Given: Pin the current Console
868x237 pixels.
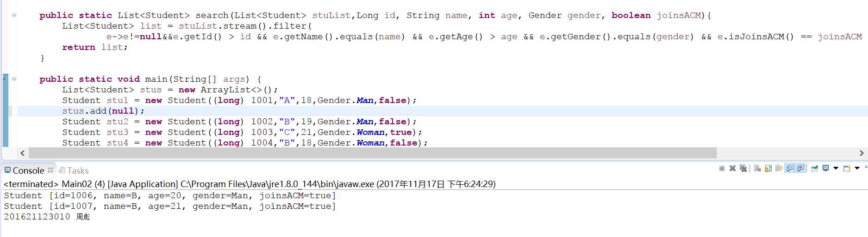Looking at the screenshot, I should 815,168.
